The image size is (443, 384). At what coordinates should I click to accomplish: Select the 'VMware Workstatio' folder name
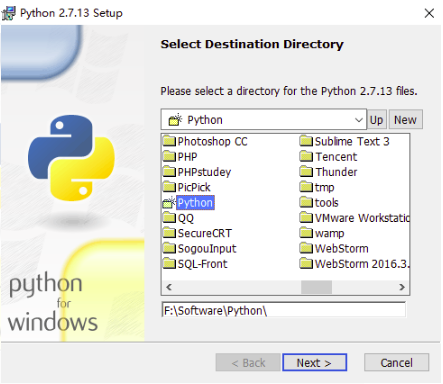362,218
